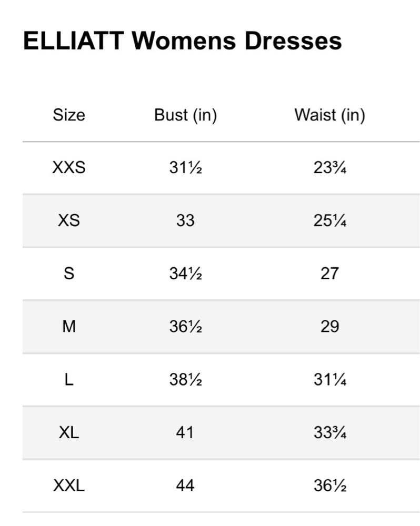Click the XL size row label
The height and width of the screenshot is (526, 420).
coord(69,432)
